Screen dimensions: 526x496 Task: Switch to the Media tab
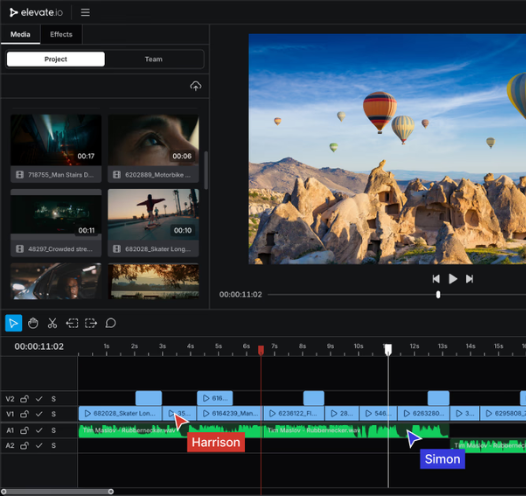click(x=20, y=34)
